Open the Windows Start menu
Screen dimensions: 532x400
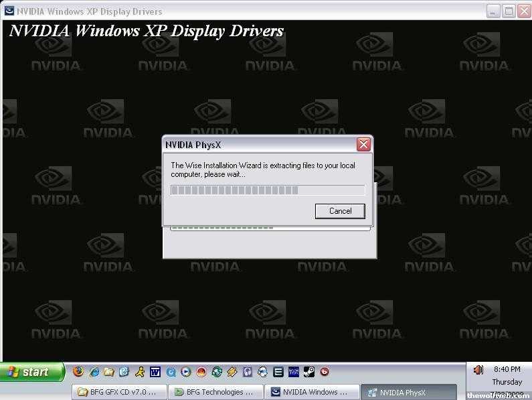tap(31, 372)
